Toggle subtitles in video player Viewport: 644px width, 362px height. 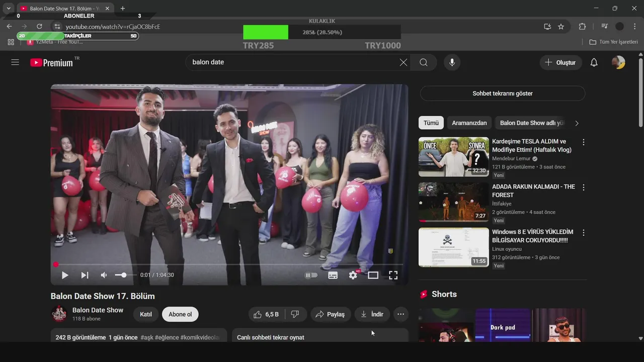[x=333, y=275]
